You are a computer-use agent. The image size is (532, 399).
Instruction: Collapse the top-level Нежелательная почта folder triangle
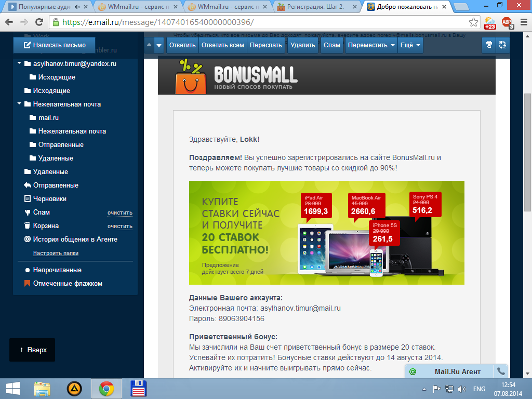pos(19,103)
